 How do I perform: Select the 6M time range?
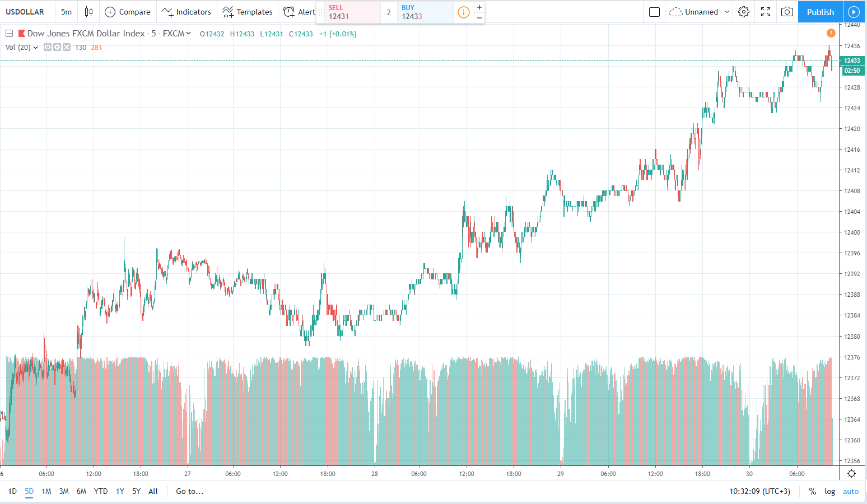[x=81, y=491]
